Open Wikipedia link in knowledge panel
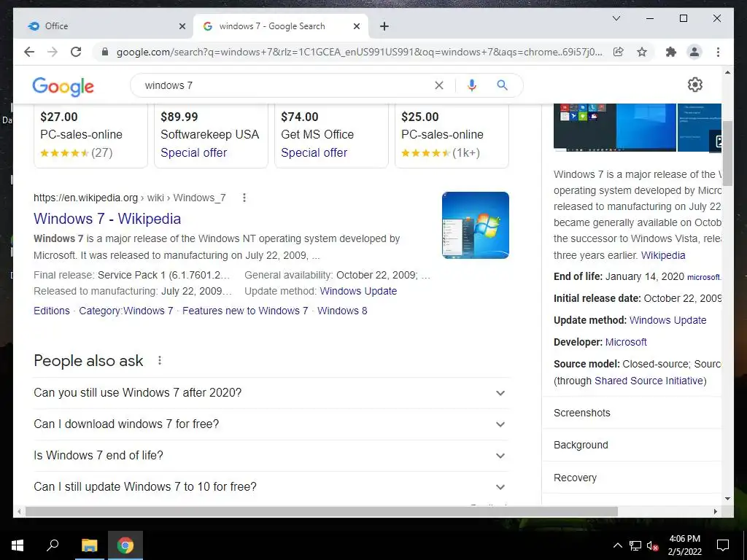Image resolution: width=747 pixels, height=560 pixels. point(662,255)
